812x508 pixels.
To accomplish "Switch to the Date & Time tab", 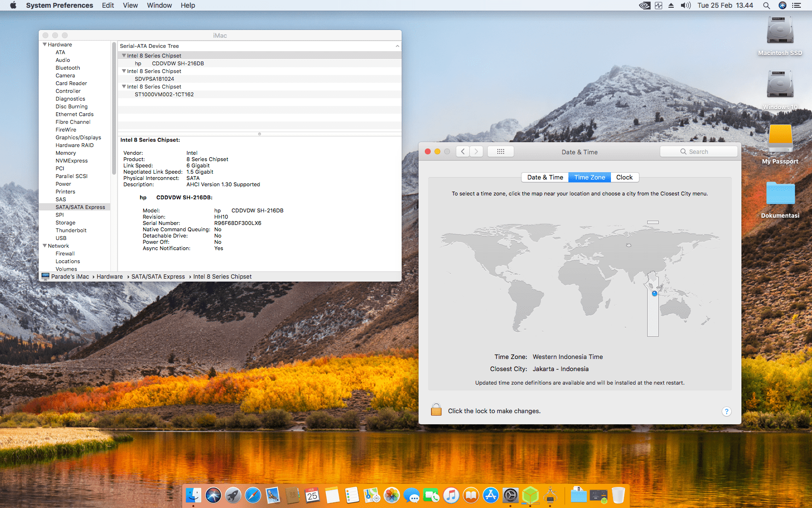I will (x=545, y=178).
